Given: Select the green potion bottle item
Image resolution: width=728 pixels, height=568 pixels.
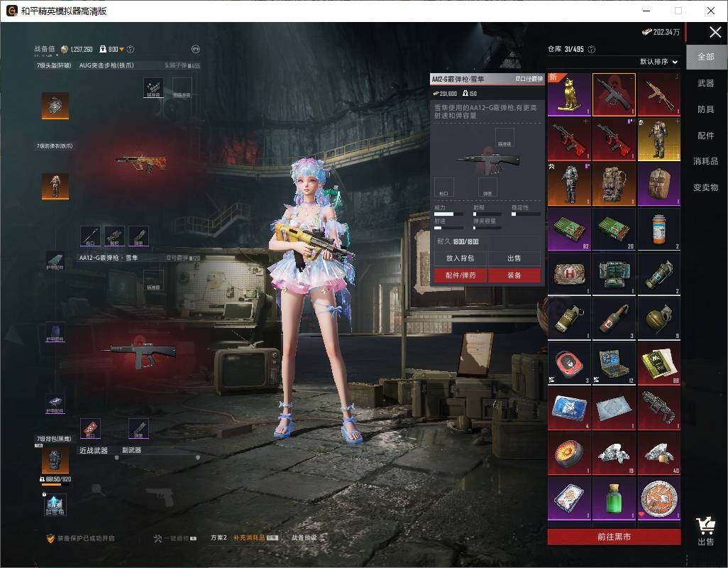Looking at the screenshot, I should [614, 498].
